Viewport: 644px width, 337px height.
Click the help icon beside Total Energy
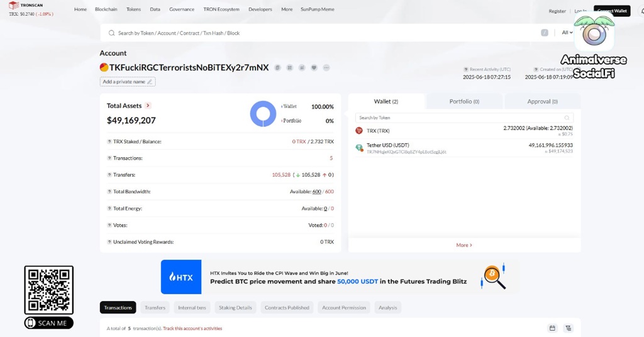[x=109, y=208]
